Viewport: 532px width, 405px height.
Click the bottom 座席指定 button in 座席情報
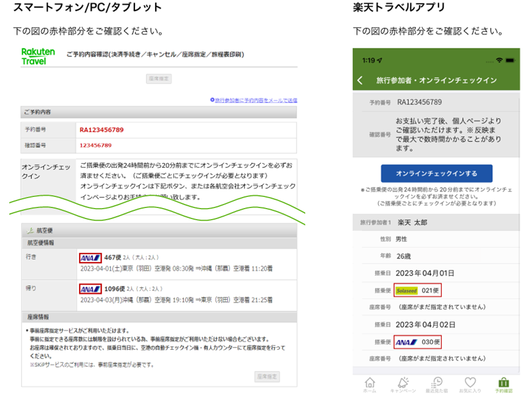pos(267,377)
